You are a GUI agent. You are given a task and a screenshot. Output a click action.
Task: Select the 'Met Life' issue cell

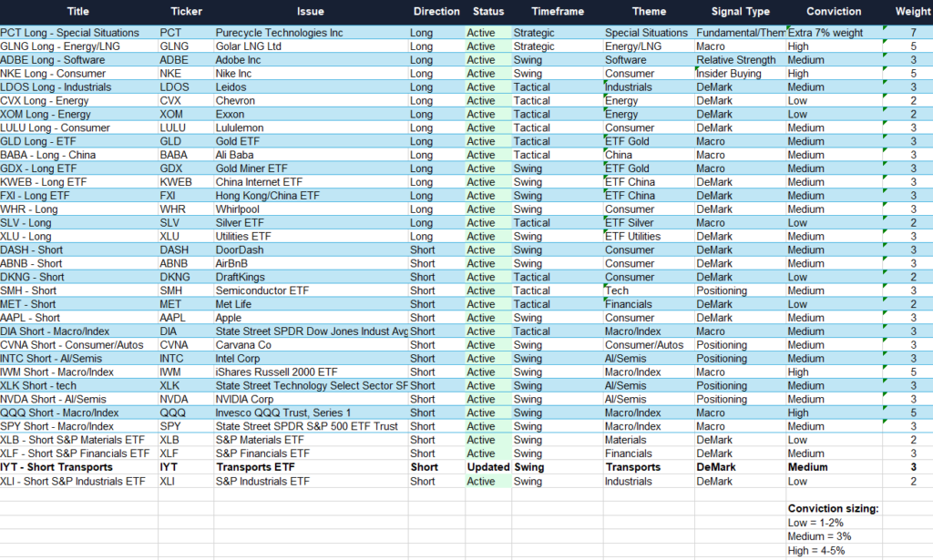pos(311,304)
